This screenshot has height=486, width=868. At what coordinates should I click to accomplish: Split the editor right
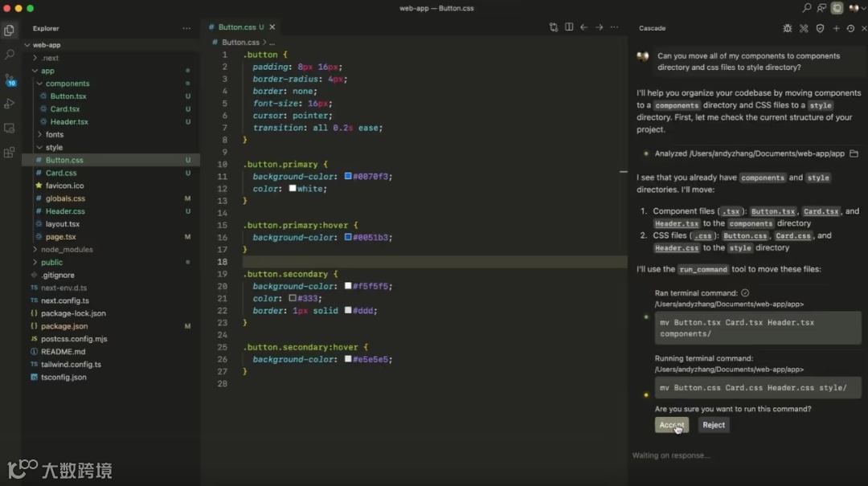[568, 27]
